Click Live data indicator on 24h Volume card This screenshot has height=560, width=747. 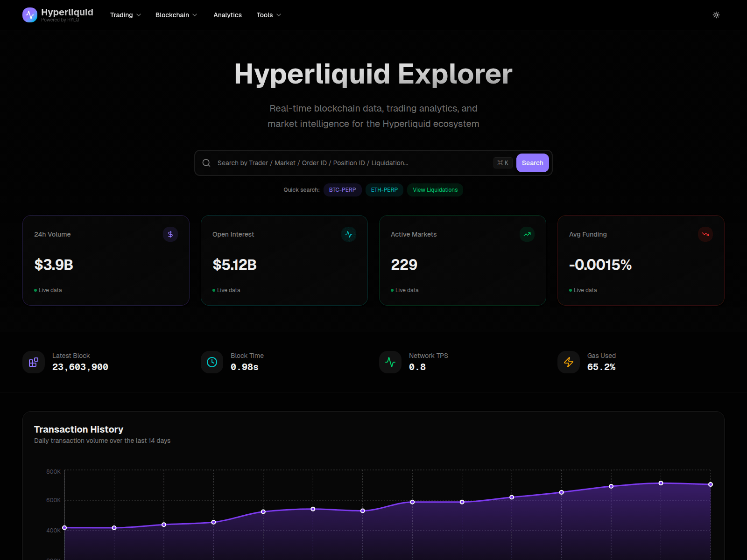click(48, 290)
